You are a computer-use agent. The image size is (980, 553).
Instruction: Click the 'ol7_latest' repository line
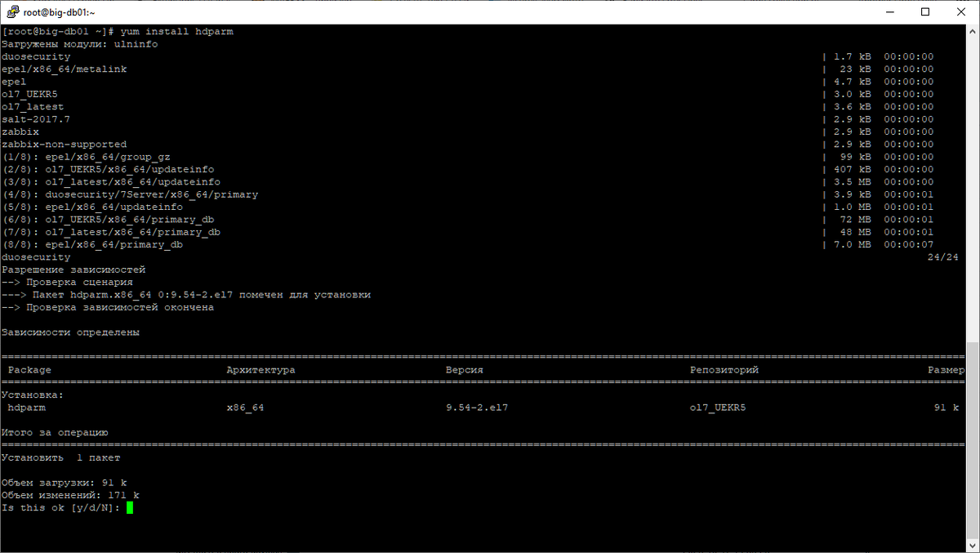pyautogui.click(x=33, y=107)
